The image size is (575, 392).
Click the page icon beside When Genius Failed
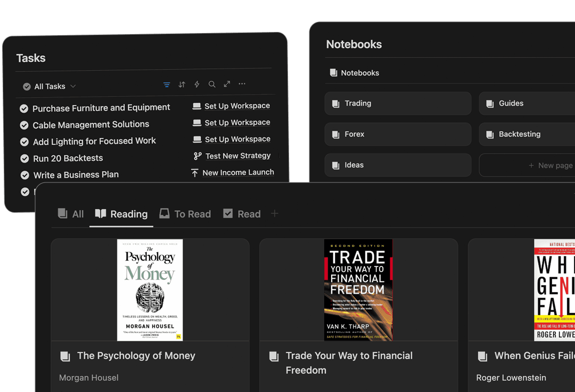[x=482, y=356]
